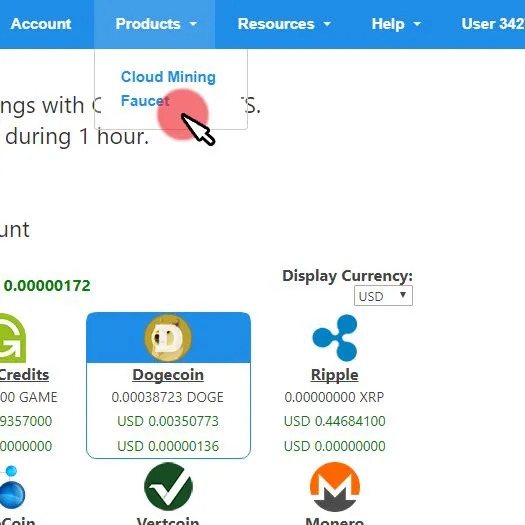Expand the Help dropdown menu
This screenshot has height=525, width=525.
396,24
